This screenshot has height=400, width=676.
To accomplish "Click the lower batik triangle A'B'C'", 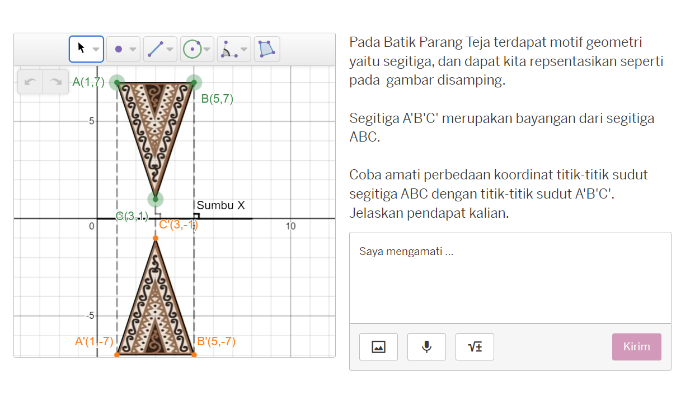I will [156, 315].
